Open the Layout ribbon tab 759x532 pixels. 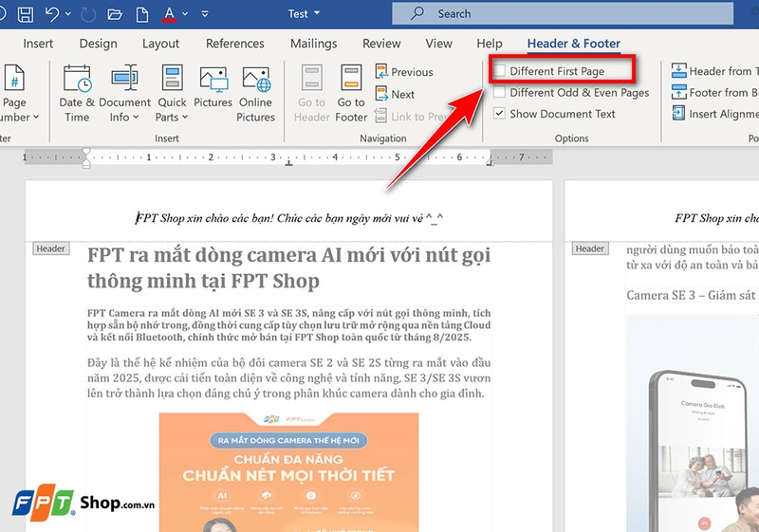coord(160,44)
